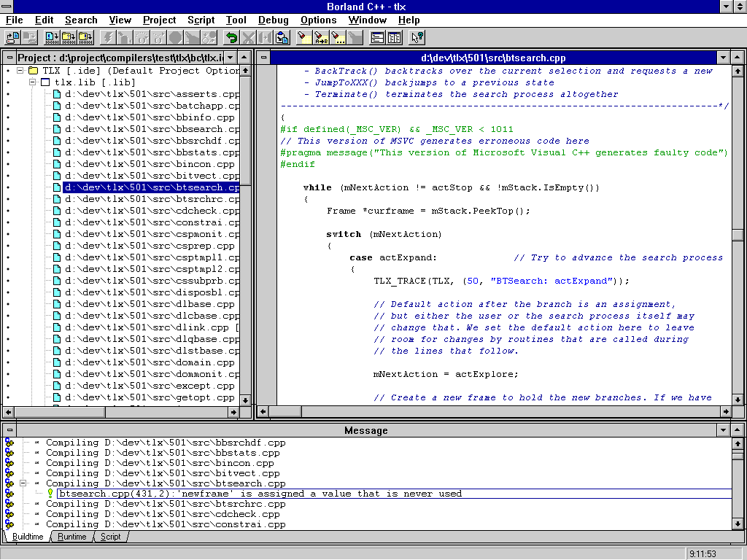Viewport: 747px width, 560px height.
Task: Click the disabled stop-sign toolbar icon
Action: pos(175,38)
